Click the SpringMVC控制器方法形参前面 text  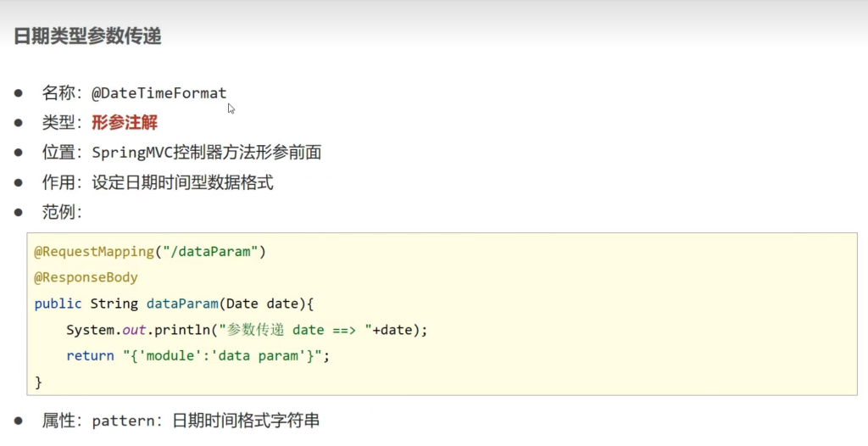[x=207, y=153]
